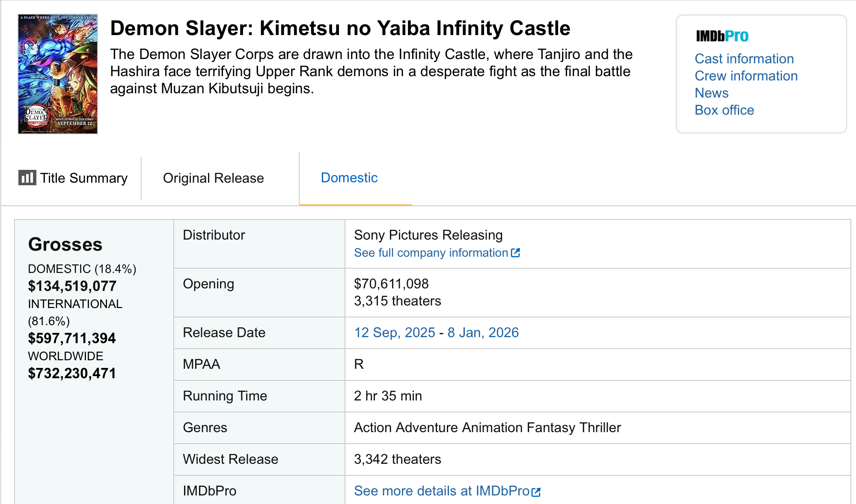856x504 pixels.
Task: Click the external-link icon after IMDbPro details link
Action: [x=536, y=492]
